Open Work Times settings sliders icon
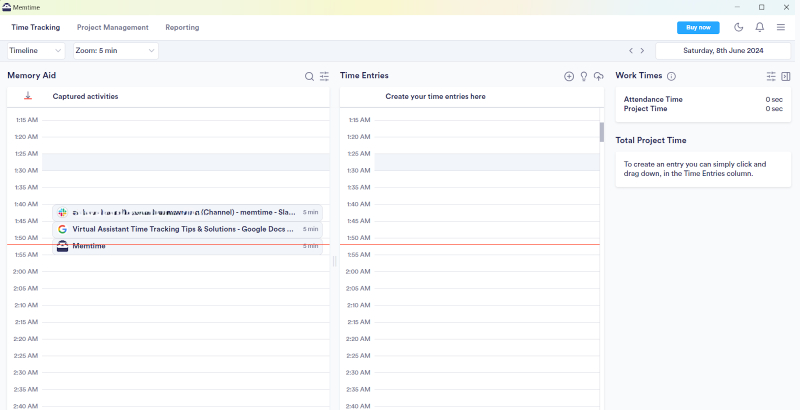Screen dimensions: 800x410 [771, 76]
